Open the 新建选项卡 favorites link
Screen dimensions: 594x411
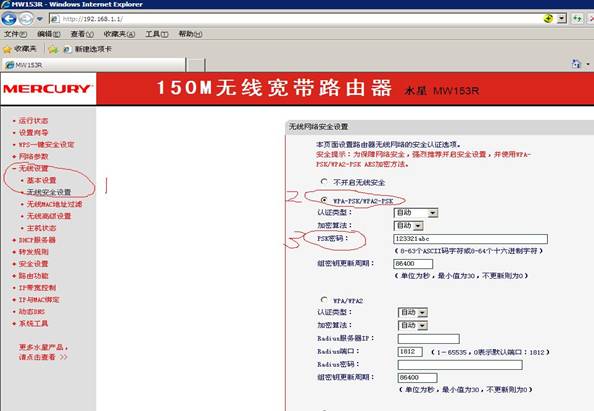click(88, 49)
